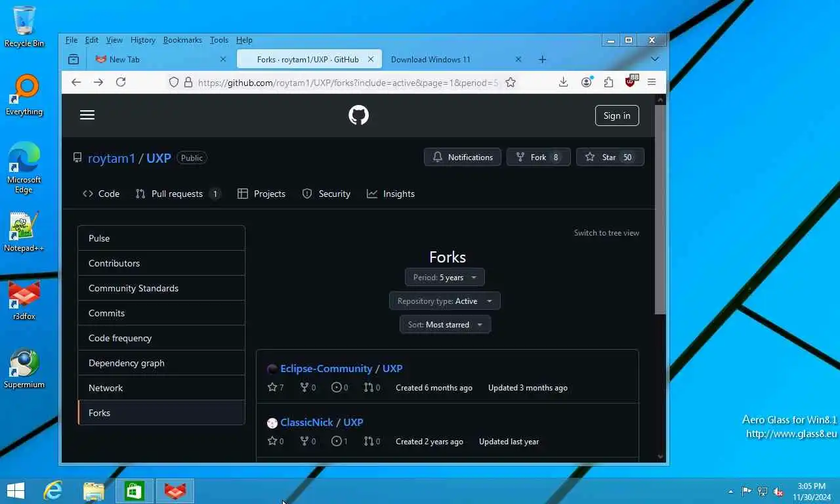Select the Microsoft Edge desktop shortcut
Viewport: 840px width, 504px height.
click(x=24, y=168)
